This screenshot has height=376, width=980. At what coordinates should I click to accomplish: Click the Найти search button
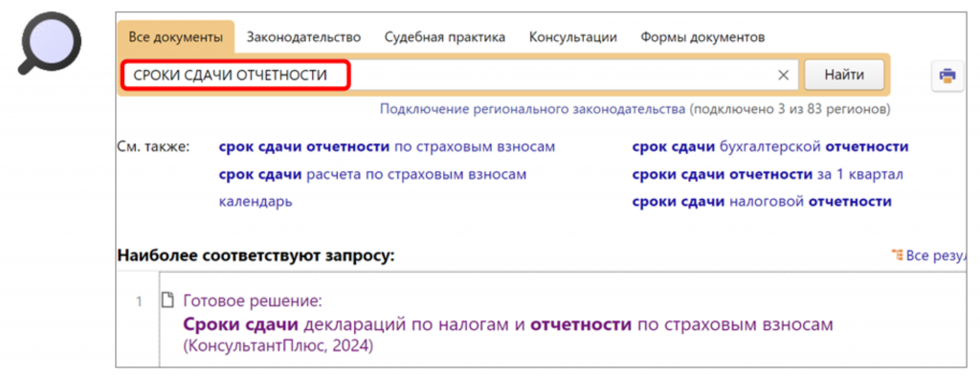point(844,76)
